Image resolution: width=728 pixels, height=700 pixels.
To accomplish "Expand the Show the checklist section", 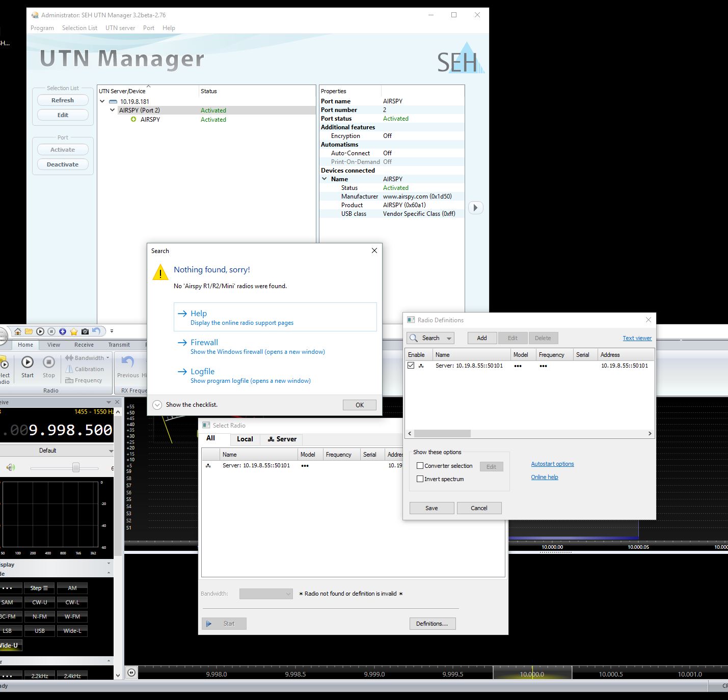I will (x=157, y=405).
